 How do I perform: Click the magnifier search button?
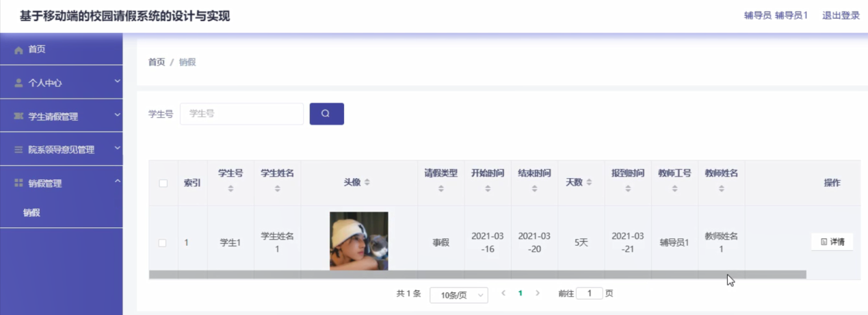click(326, 114)
